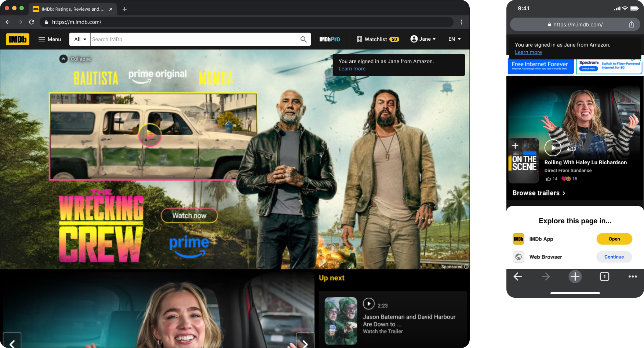Go back in mobile browser toolbar
644x348 pixels.
point(518,276)
